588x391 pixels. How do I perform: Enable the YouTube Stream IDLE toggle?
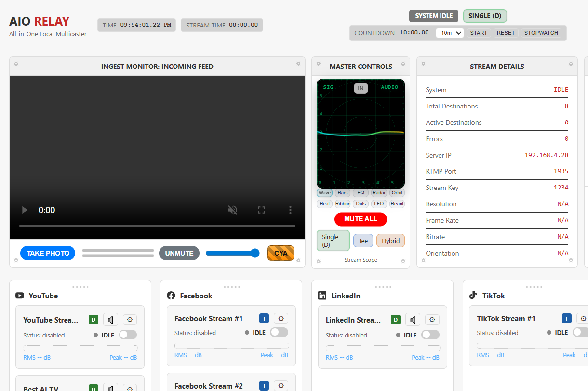[x=128, y=335]
